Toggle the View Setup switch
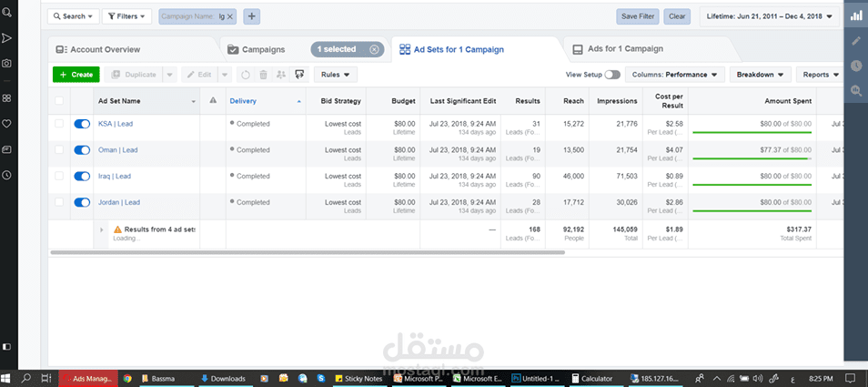This screenshot has width=868, height=387. 612,75
